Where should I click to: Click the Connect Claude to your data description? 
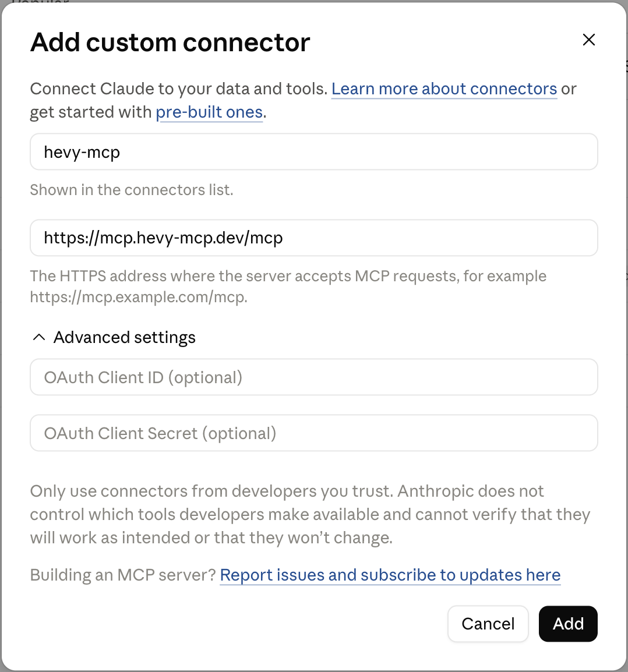click(179, 89)
